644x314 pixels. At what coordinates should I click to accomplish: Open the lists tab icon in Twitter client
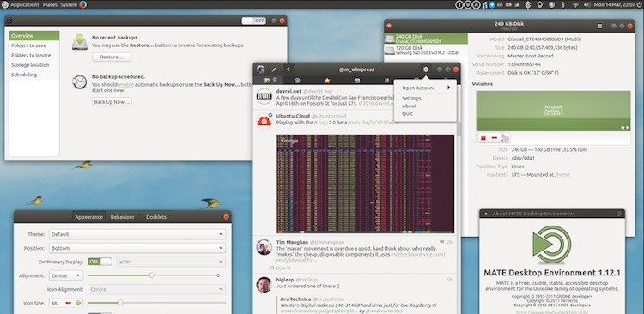pyautogui.click(x=386, y=81)
